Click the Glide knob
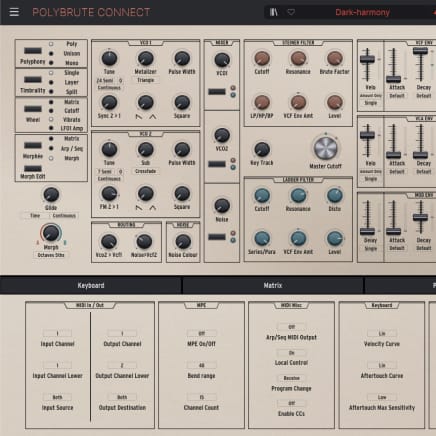The height and width of the screenshot is (436, 436). point(51,195)
